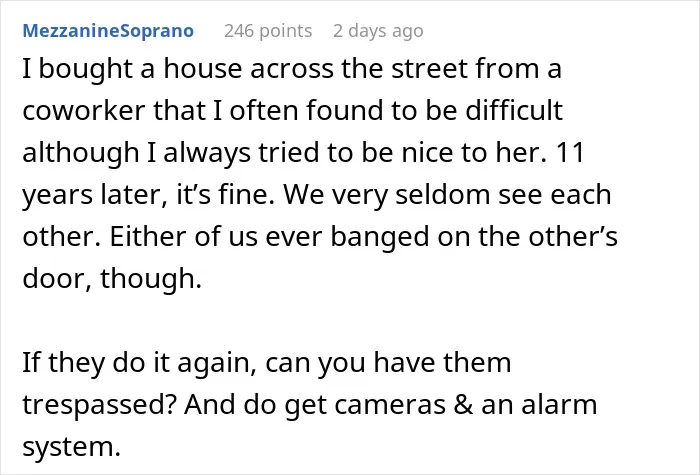
Task: Click the line starting "If they do it again"
Action: [267, 362]
